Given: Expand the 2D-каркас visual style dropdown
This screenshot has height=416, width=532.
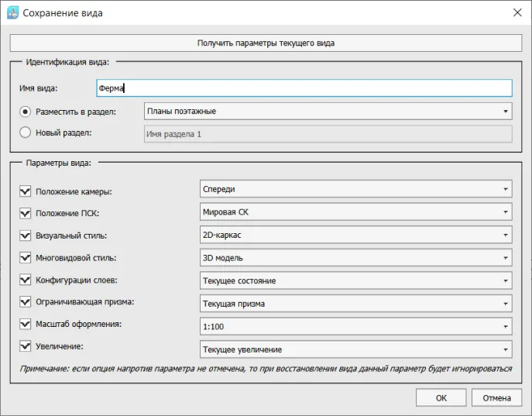Looking at the screenshot, I should pyautogui.click(x=355, y=235).
